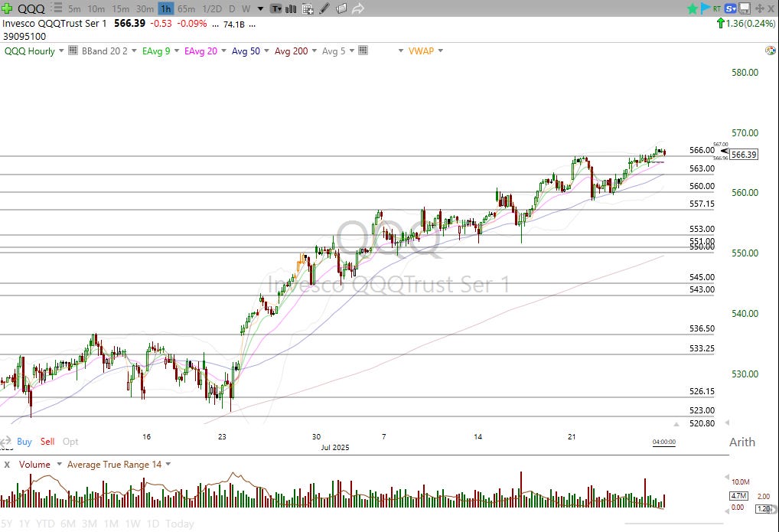Set the range to Today
The height and width of the screenshot is (532, 779).
[x=179, y=524]
